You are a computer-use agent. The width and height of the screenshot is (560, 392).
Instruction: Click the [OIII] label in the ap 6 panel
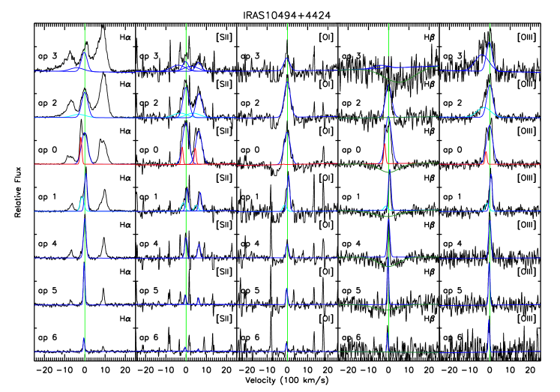click(x=527, y=319)
